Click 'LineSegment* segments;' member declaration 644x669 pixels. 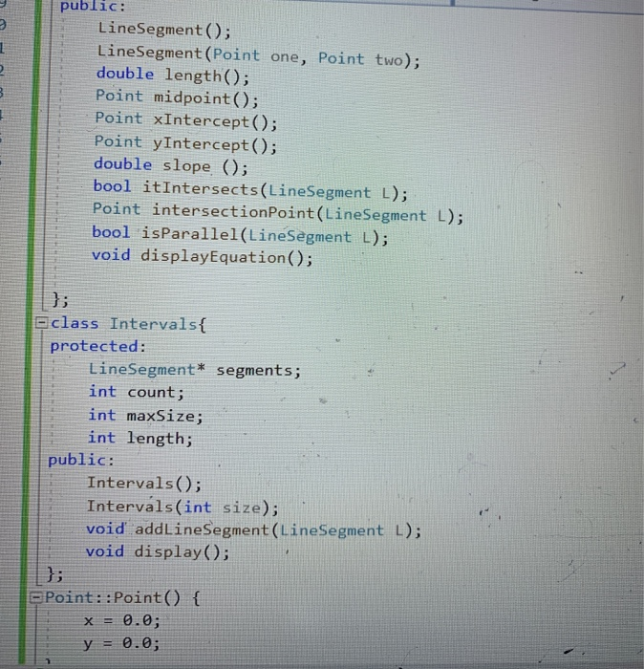pyautogui.click(x=195, y=370)
